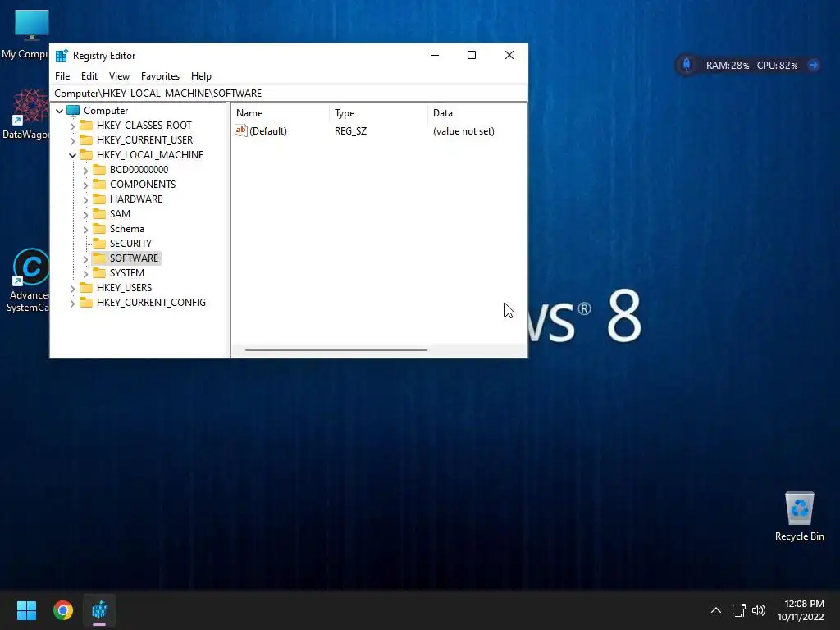Click the BCD00000000 folder icon
The height and width of the screenshot is (630, 840).
(99, 169)
